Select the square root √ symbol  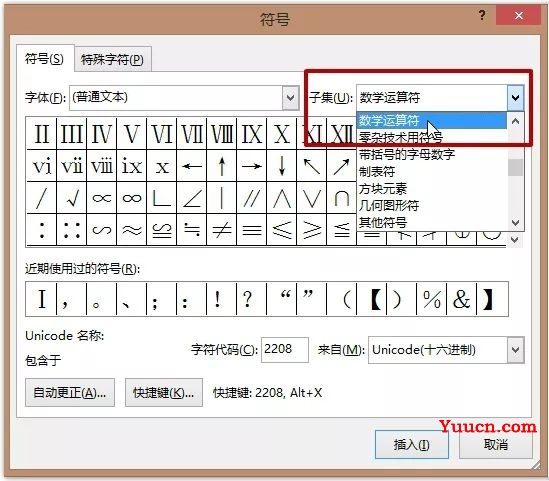(72, 198)
